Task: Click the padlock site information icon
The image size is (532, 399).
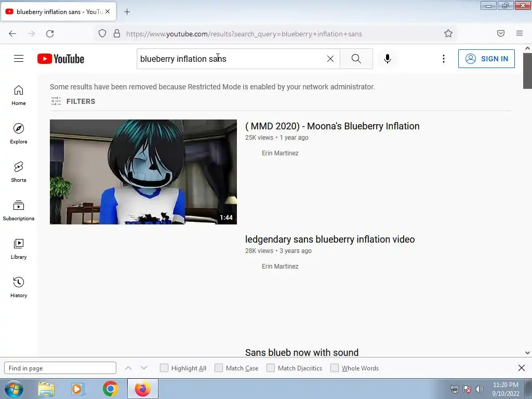Action: [x=117, y=34]
